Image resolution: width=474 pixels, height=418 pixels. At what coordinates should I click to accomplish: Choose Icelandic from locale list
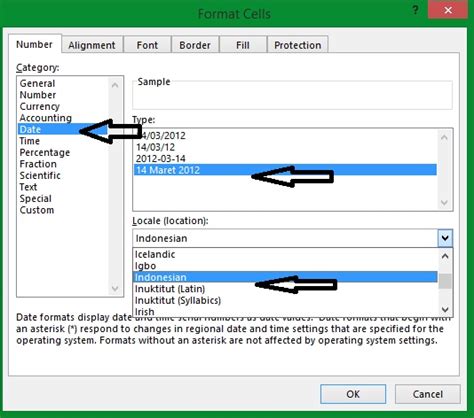tap(285, 254)
